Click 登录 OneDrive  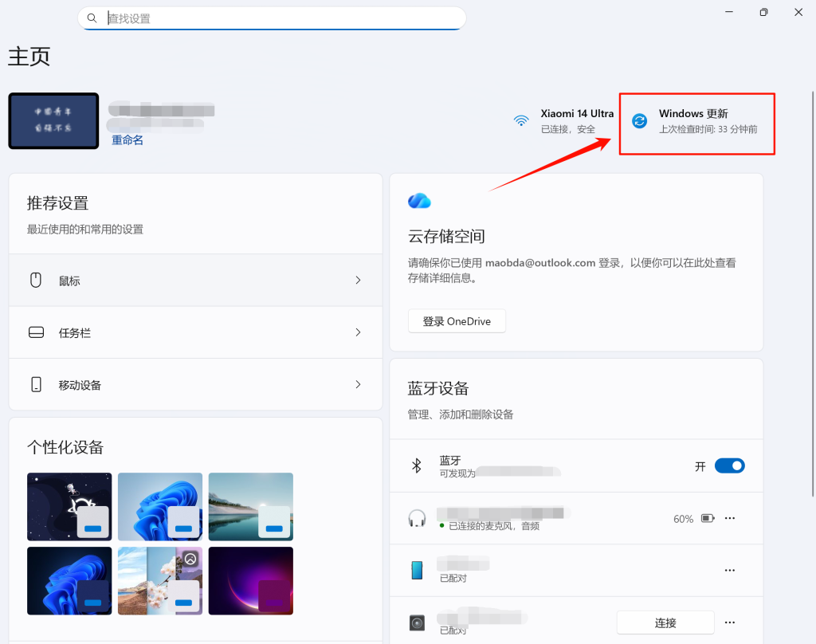pos(457,320)
